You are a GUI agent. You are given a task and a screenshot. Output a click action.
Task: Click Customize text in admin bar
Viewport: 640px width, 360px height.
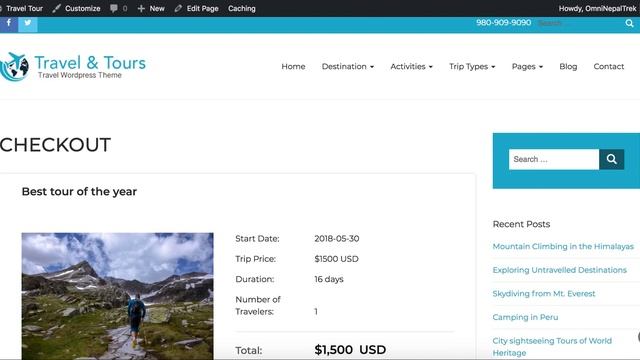[82, 9]
